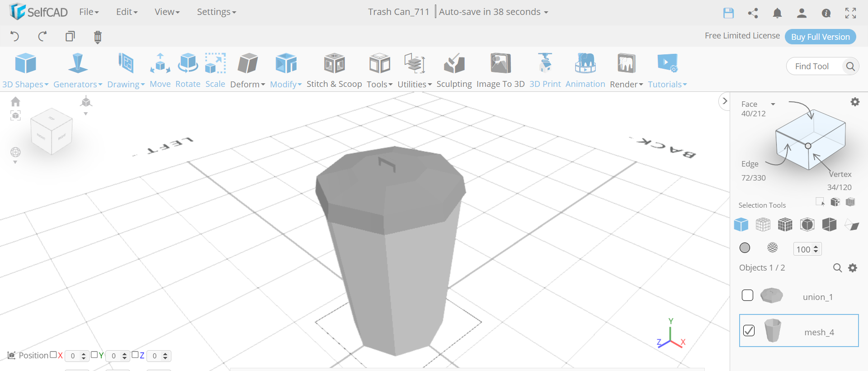Open selection settings gear icon
Screen dimensions: 868x371
[855, 102]
